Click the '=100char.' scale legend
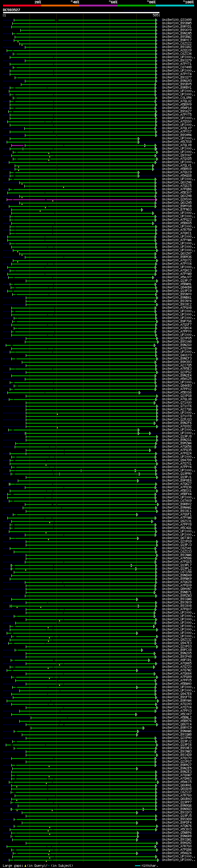 pyautogui.click(x=150, y=865)
